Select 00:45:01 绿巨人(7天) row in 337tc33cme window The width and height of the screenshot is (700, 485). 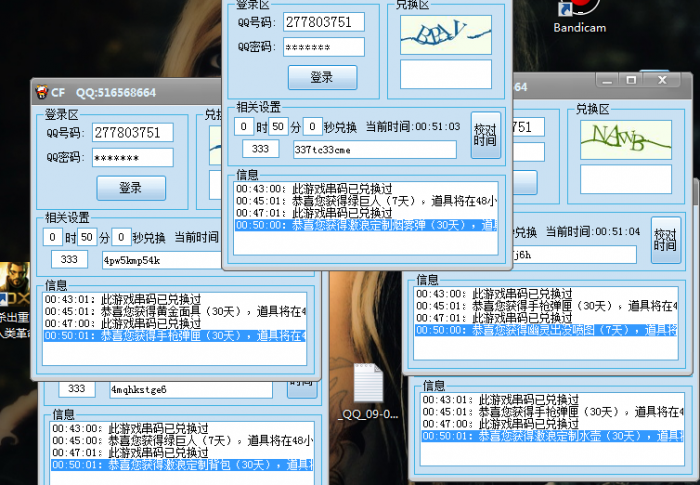tap(366, 201)
